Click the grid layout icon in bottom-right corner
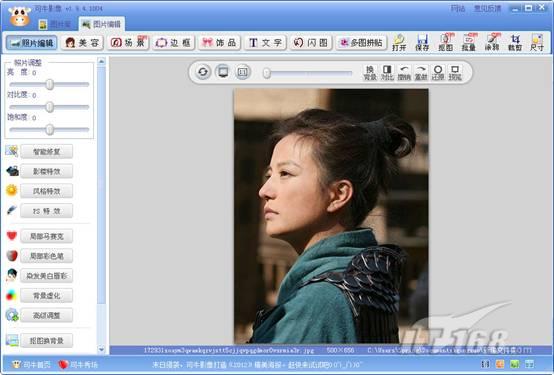 coord(529,364)
